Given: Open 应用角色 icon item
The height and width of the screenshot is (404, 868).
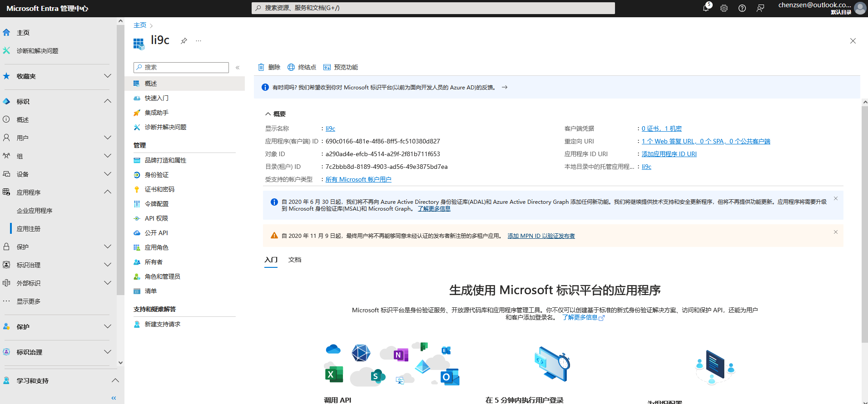Looking at the screenshot, I should click(x=137, y=247).
